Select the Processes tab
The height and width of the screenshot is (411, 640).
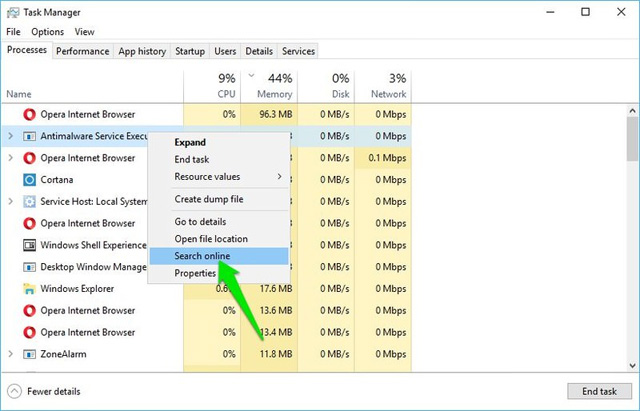[x=27, y=50]
